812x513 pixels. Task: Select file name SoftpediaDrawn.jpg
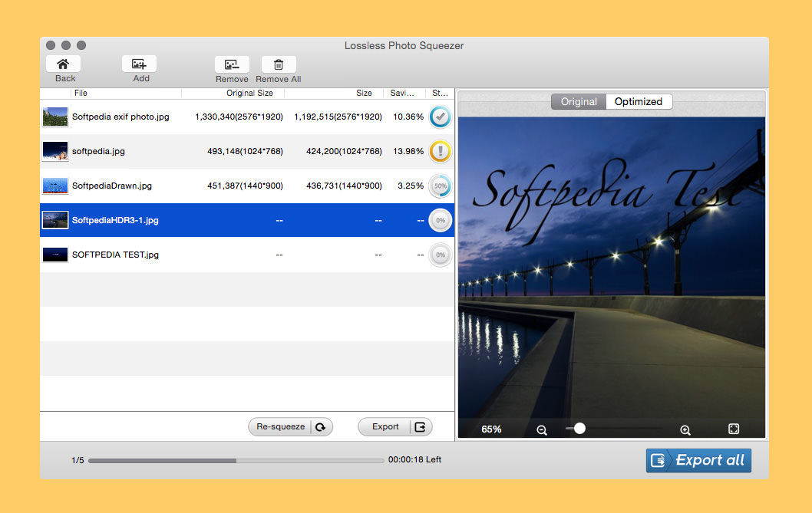tap(112, 186)
